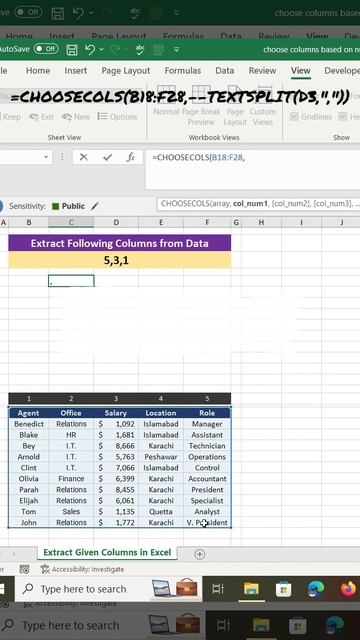Toggle the AutoSave switch
360x640 pixels.
coord(46,49)
